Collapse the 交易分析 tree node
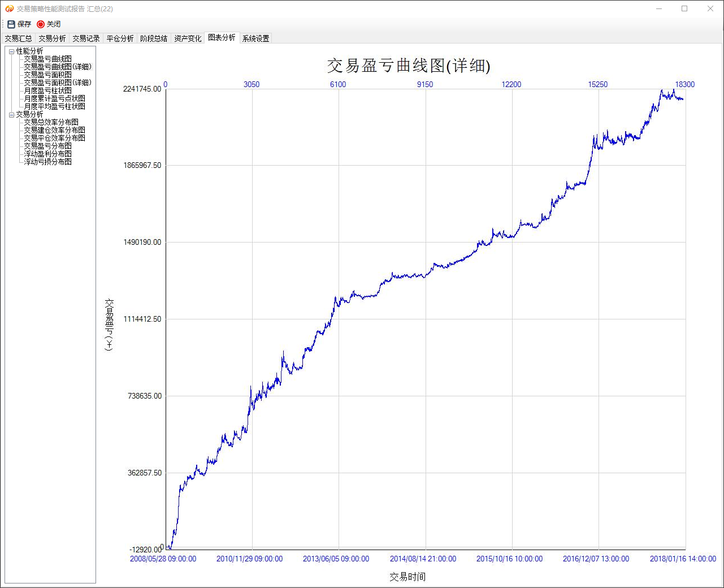The width and height of the screenshot is (724, 588). pyautogui.click(x=11, y=115)
